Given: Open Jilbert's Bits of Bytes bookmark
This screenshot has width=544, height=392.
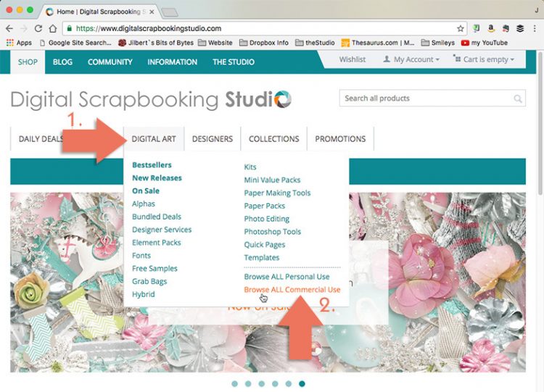Looking at the screenshot, I should click(x=156, y=43).
